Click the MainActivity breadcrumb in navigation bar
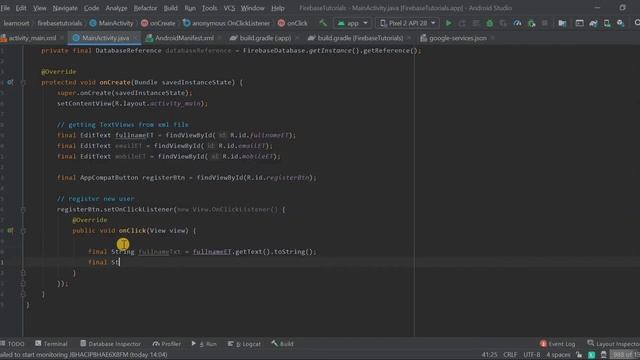The width and height of the screenshot is (640, 360). tap(111, 23)
